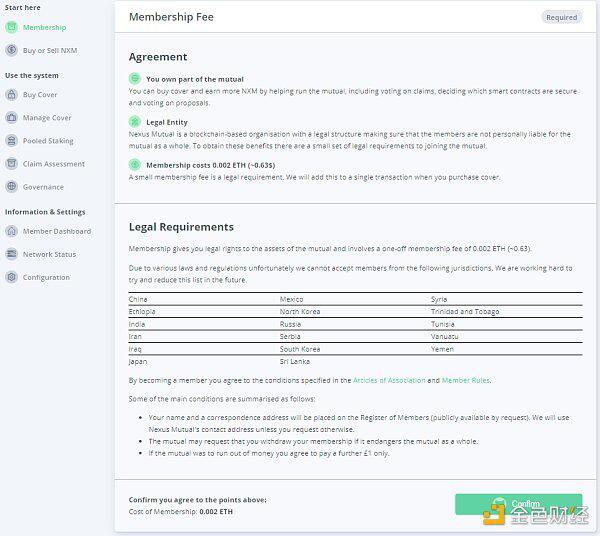Click the Legal Entity green icon
600x536 pixels.
click(135, 122)
